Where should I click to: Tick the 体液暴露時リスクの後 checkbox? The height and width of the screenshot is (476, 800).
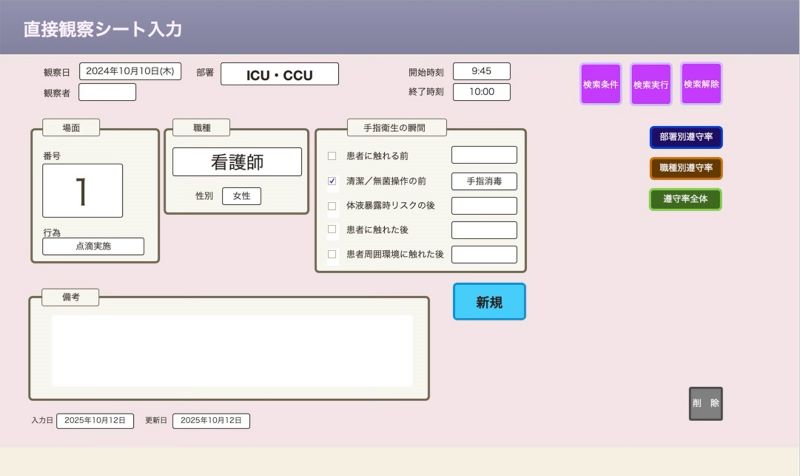332,206
